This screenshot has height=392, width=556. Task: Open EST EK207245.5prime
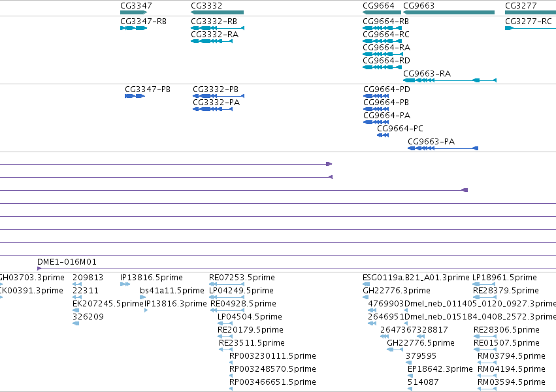(108, 304)
